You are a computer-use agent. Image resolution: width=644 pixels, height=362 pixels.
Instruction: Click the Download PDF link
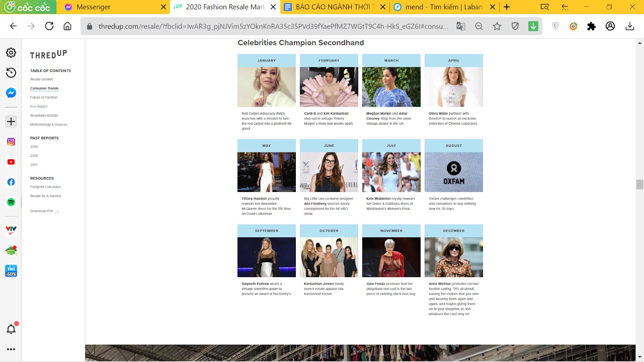(x=45, y=211)
